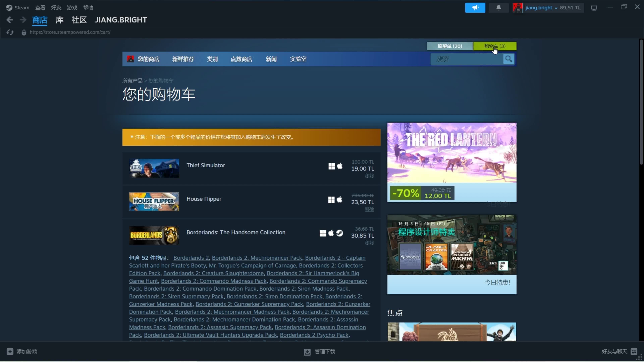Open Borderlands: The Handsome Collection title

236,232
